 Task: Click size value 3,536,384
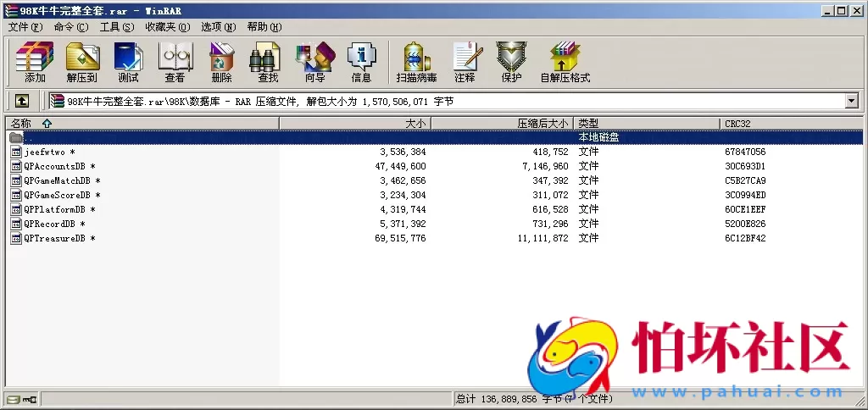coord(403,152)
